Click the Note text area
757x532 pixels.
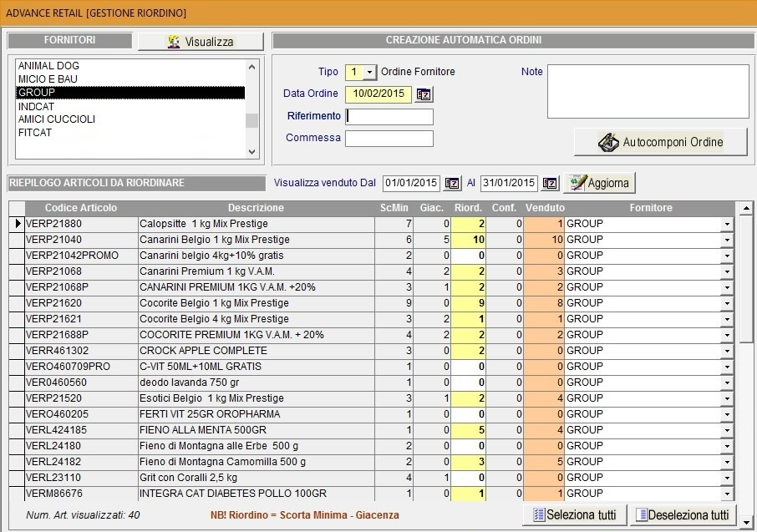point(648,91)
